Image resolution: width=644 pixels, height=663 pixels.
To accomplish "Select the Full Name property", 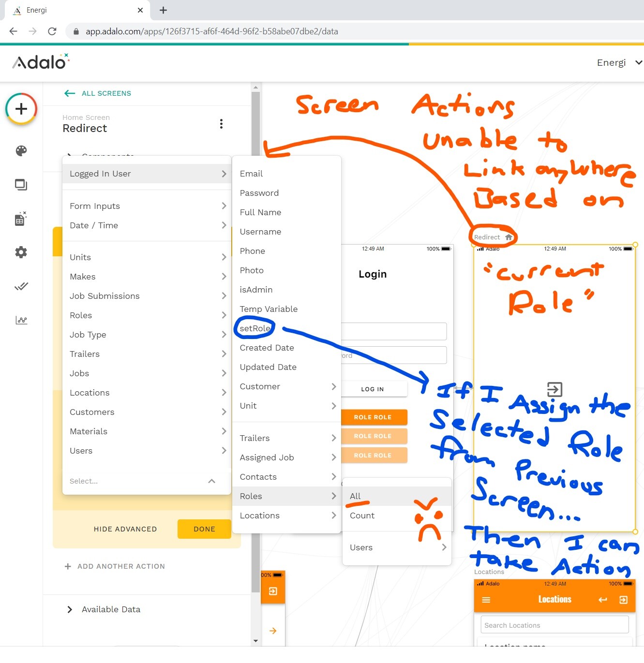I will point(286,212).
